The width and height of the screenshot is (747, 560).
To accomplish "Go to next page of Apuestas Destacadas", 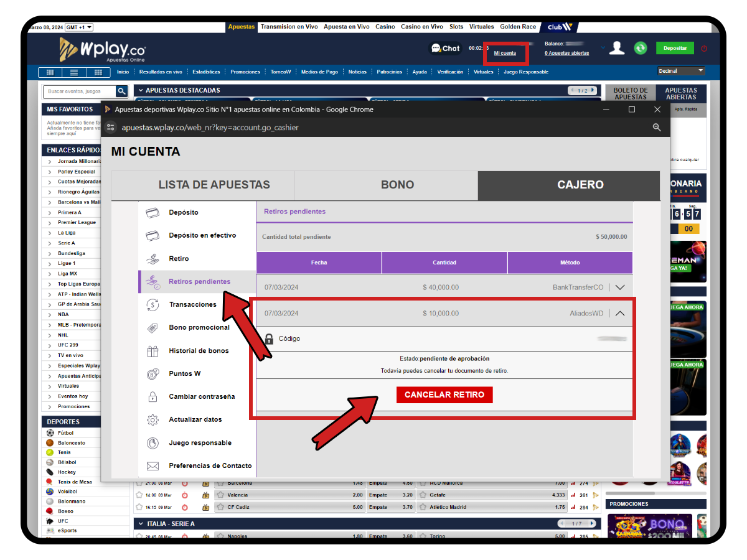I will [x=593, y=91].
